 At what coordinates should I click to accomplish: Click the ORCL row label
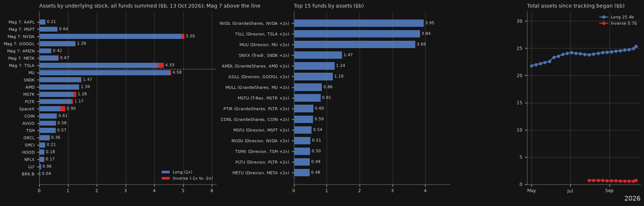coord(29,138)
